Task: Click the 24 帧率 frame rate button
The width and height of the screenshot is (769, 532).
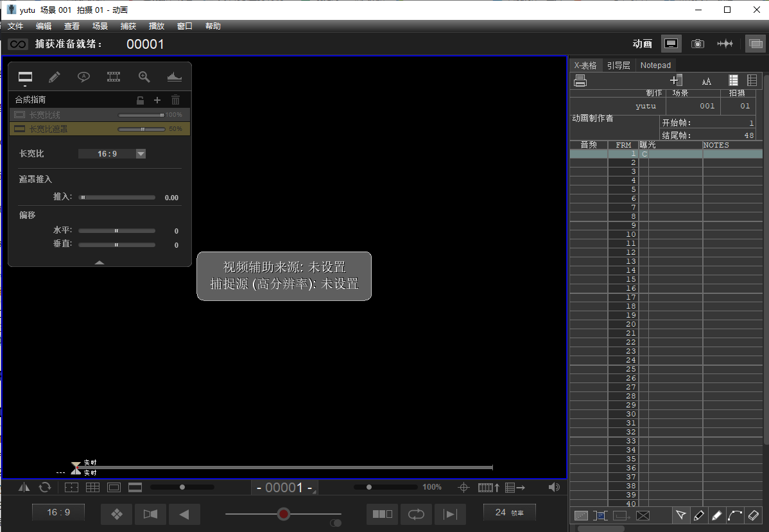Action: coord(509,511)
